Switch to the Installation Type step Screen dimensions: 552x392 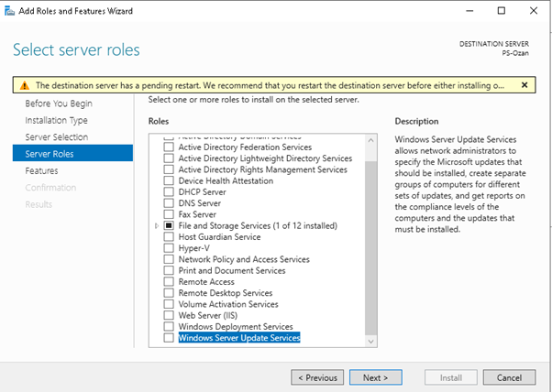[56, 120]
